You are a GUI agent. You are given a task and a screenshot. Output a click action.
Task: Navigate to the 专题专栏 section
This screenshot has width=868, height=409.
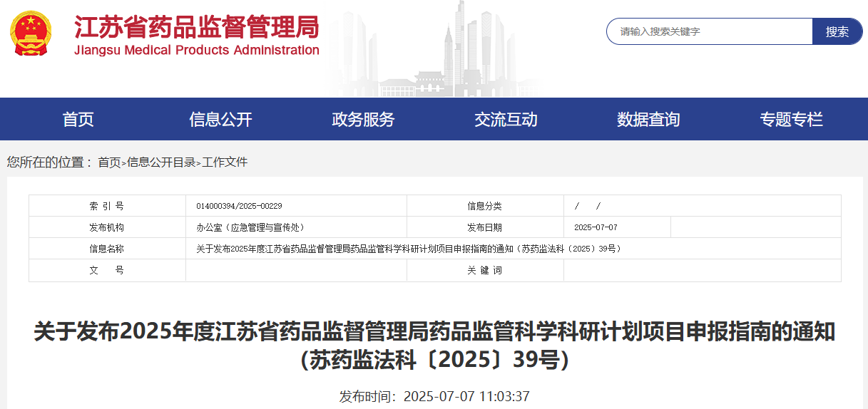791,120
